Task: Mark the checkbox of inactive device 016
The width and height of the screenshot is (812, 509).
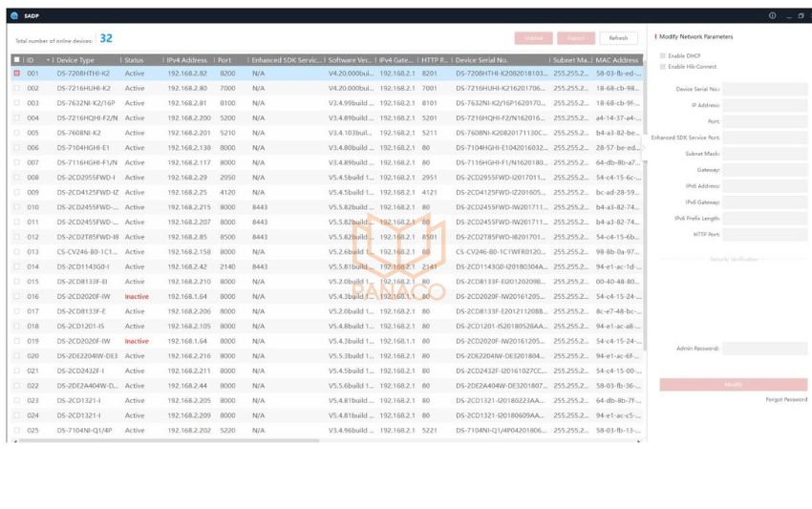Action: pos(16,296)
